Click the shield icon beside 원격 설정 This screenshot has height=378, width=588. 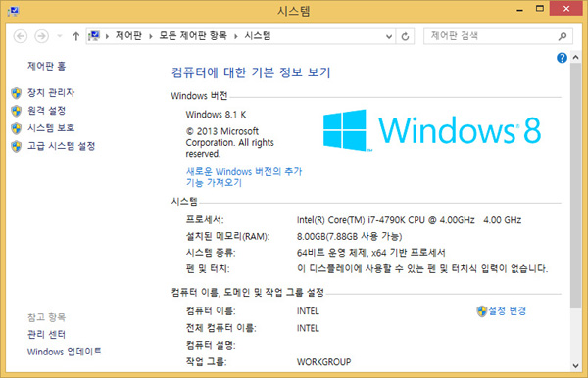[16, 111]
